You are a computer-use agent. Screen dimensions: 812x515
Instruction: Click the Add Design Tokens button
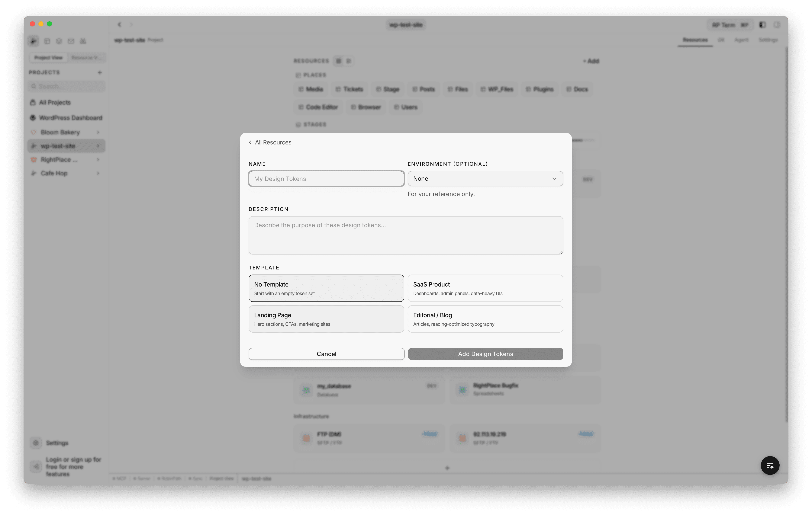485,354
